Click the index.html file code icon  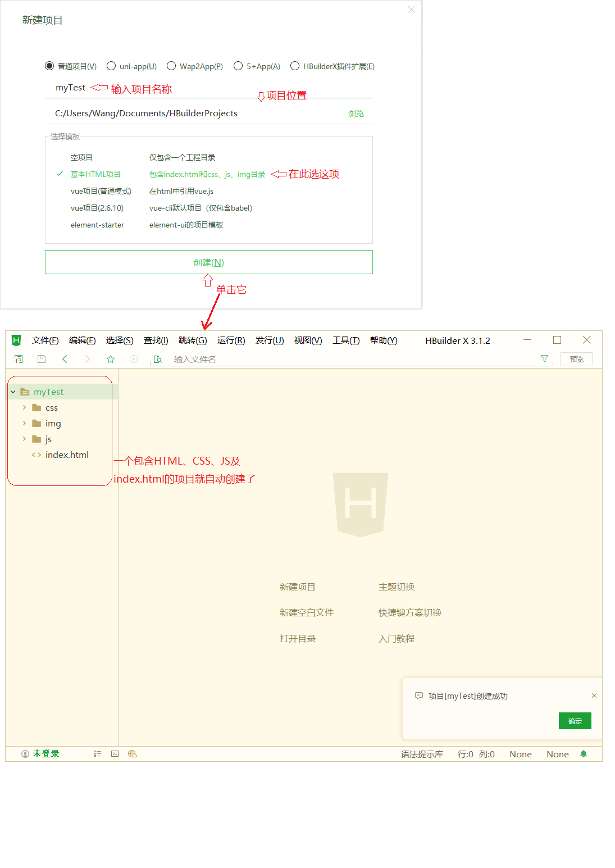[37, 455]
